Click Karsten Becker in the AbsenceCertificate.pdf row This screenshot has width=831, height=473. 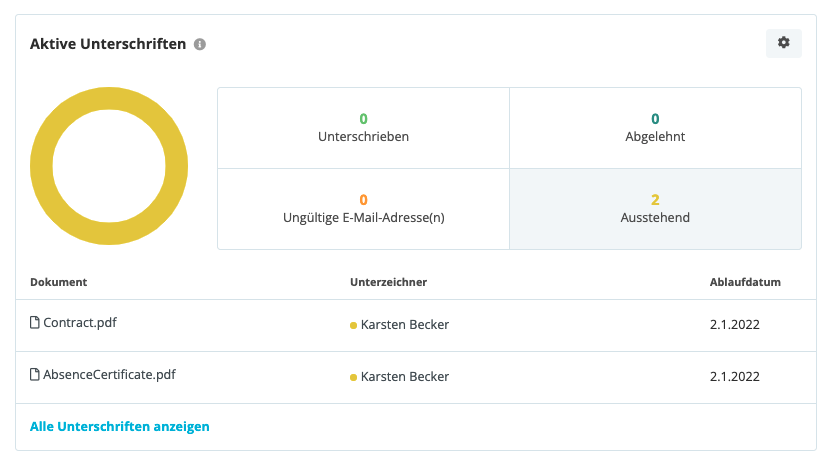(405, 376)
